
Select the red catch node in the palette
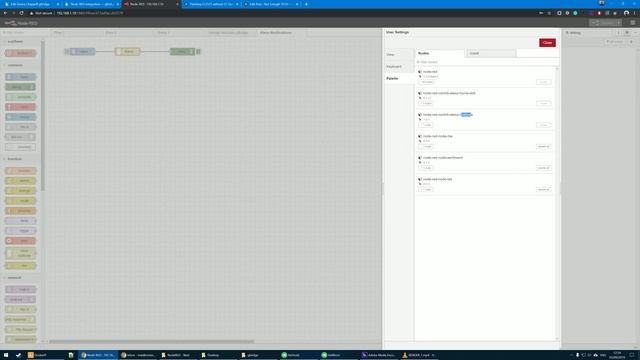tap(20, 107)
